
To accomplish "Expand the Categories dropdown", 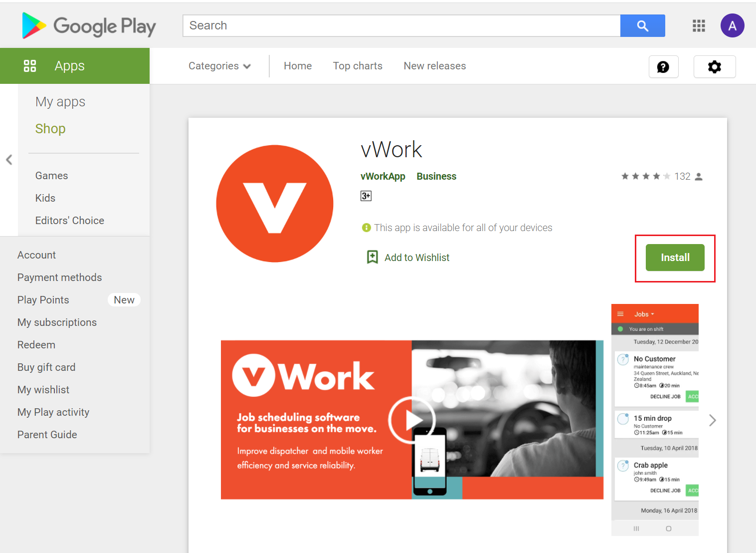I will (219, 66).
